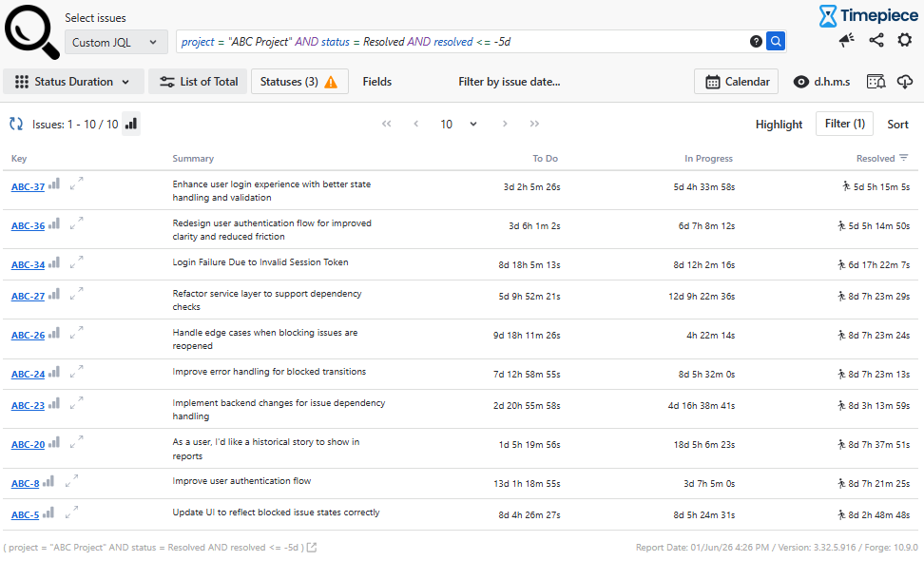Click the refresh issues icon
Viewport: 924px width, 561px height.
point(16,124)
